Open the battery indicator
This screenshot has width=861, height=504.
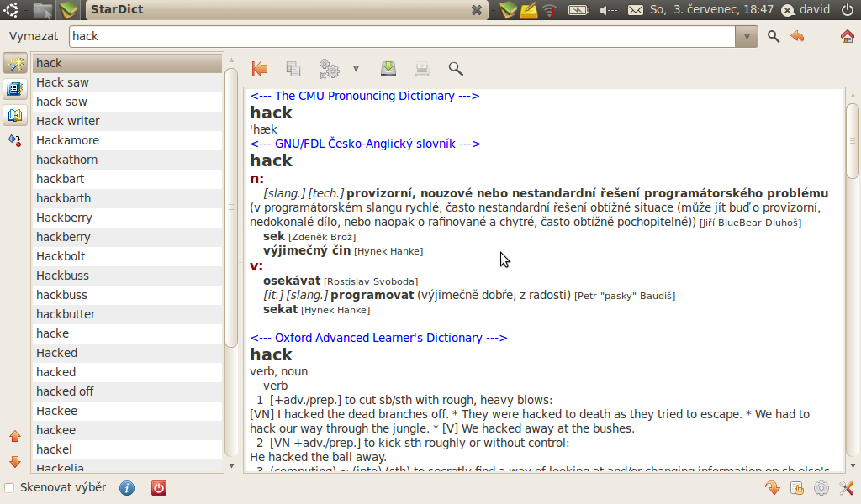coord(578,10)
